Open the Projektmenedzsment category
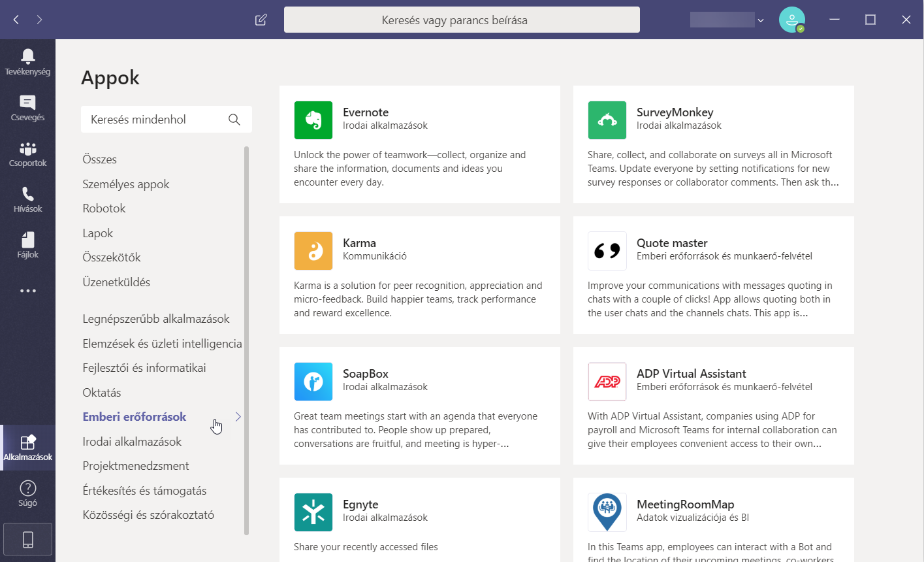 click(136, 466)
